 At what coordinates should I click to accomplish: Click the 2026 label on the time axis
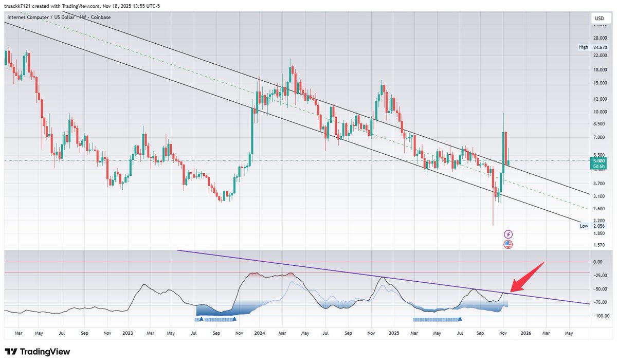point(527,333)
